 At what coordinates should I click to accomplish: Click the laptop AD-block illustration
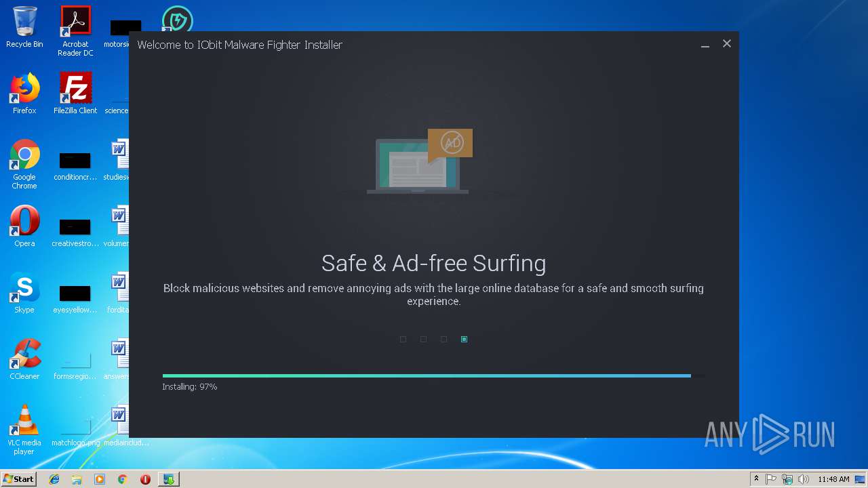[419, 161]
